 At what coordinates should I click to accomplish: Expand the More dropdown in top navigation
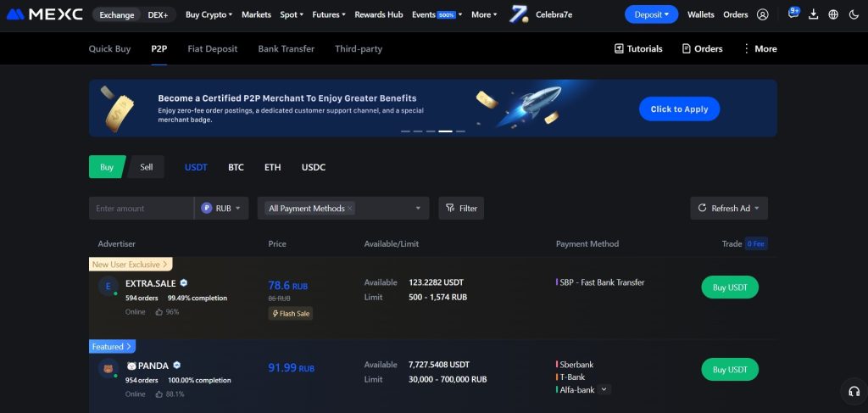pos(484,15)
